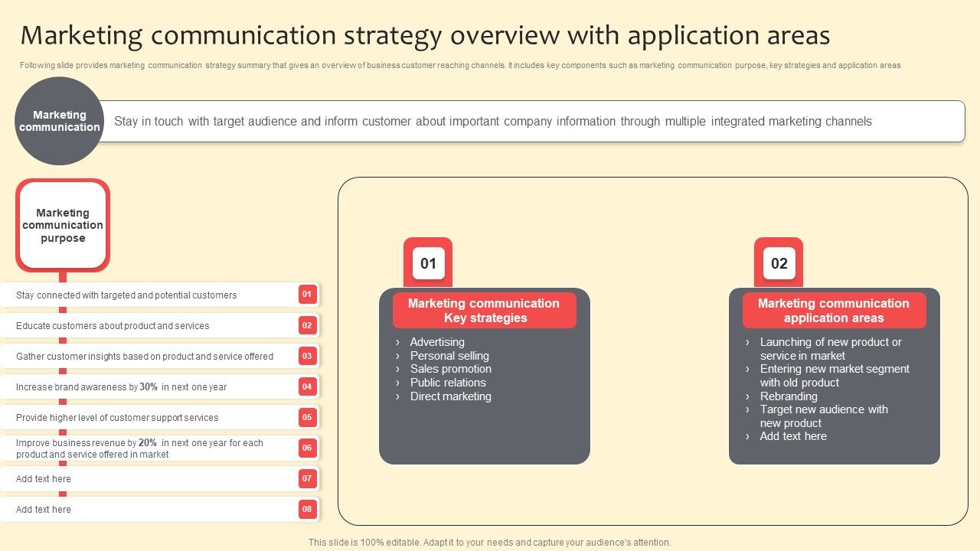Select 'Increase brand awareness by 30%' text

click(122, 387)
